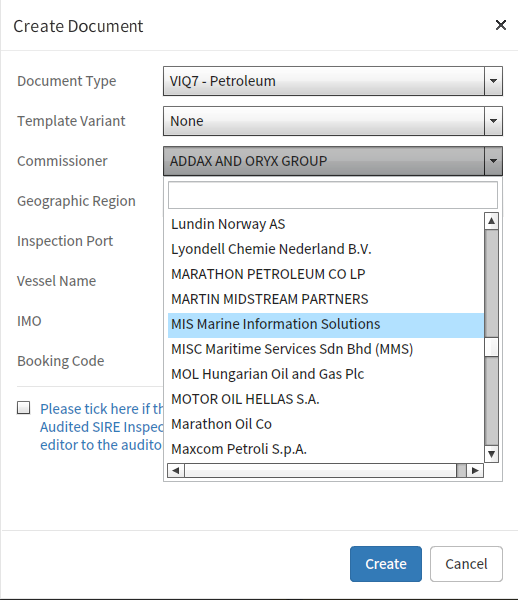Click the Create button
Image resolution: width=518 pixels, height=600 pixels.
pos(386,564)
